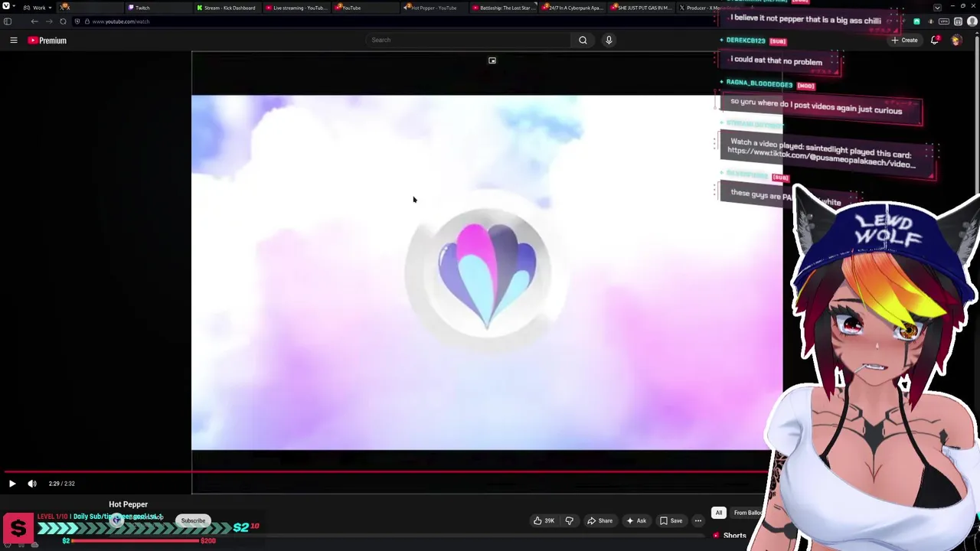
Task: Switch to SHE JUST PUT GAS IN tab
Action: 642,8
